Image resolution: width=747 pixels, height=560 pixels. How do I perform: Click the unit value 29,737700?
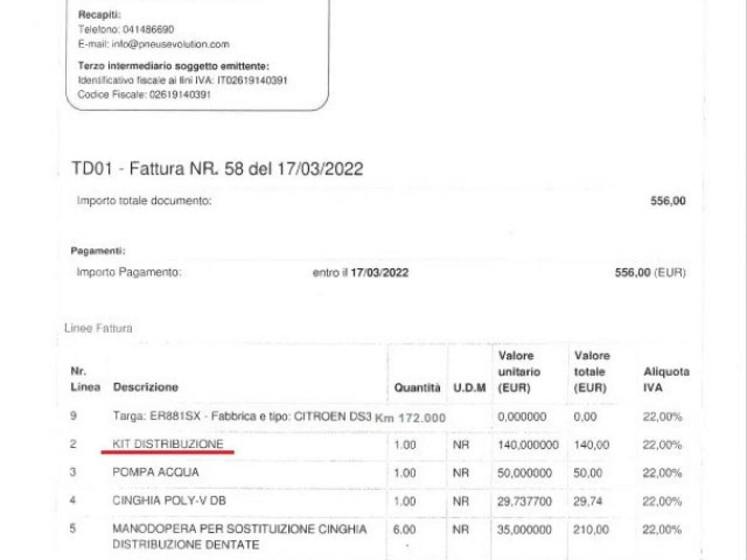525,502
